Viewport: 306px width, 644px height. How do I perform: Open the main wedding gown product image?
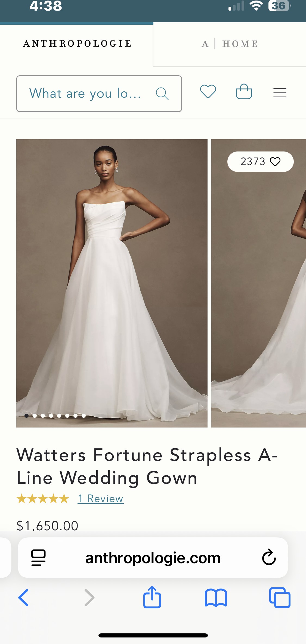112,283
